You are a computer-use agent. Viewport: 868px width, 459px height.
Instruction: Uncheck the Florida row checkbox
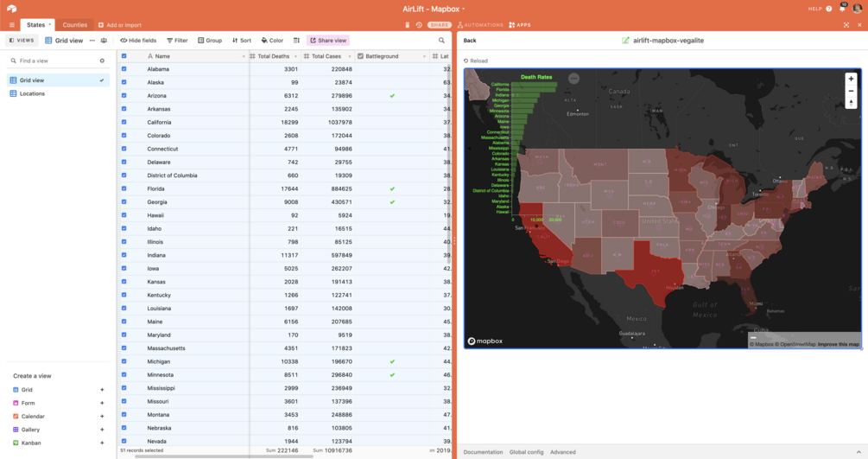(x=124, y=188)
